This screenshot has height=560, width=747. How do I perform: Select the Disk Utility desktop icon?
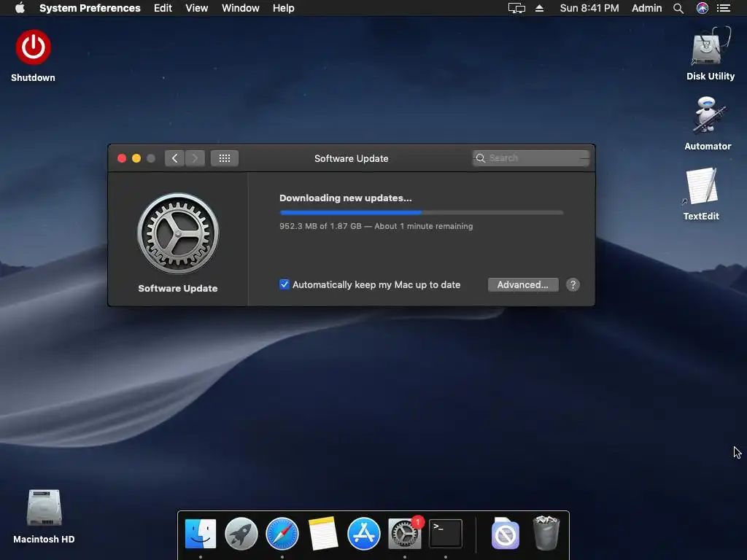point(711,47)
